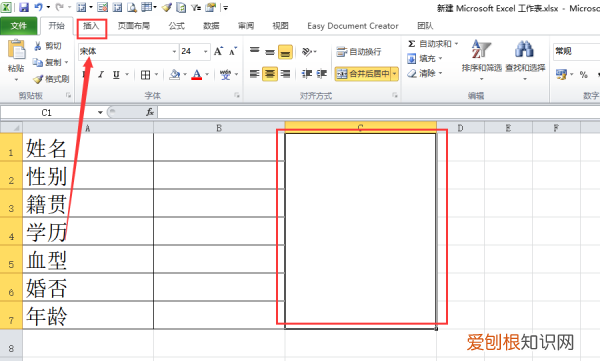The height and width of the screenshot is (361, 600).
Task: Click the AutoSum sigma 自动求和 icon
Action: click(412, 44)
